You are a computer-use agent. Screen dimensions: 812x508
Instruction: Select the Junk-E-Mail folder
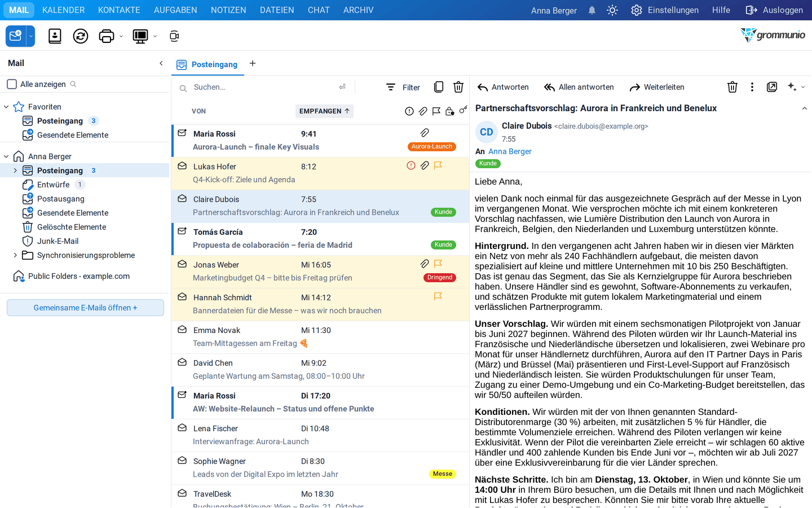click(x=58, y=241)
